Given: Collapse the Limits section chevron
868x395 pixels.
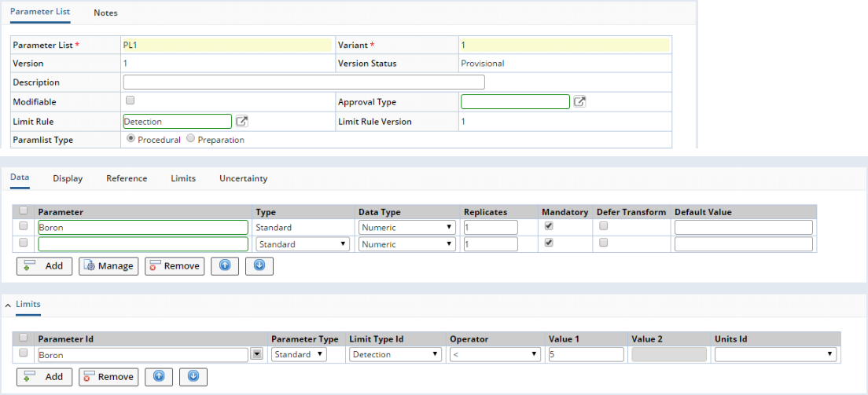Looking at the screenshot, I should click(x=8, y=305).
